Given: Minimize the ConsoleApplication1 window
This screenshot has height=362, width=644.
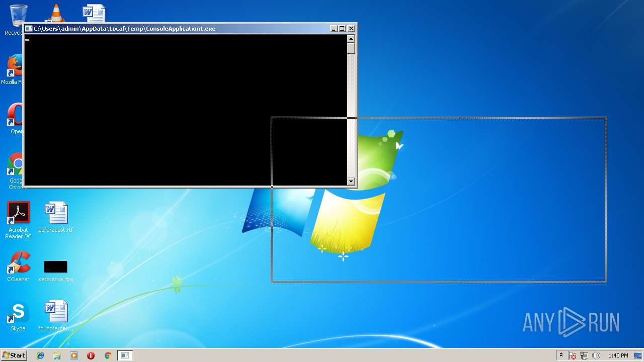Looking at the screenshot, I should (x=334, y=29).
